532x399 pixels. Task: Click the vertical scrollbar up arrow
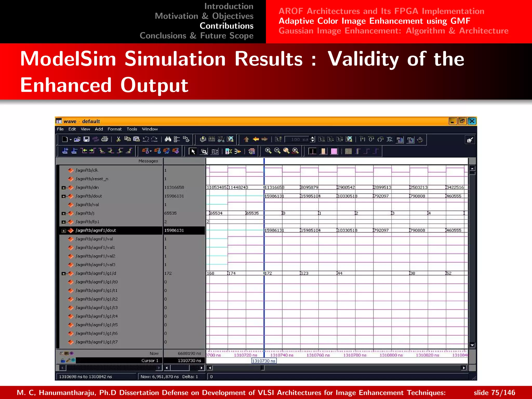pos(472,168)
